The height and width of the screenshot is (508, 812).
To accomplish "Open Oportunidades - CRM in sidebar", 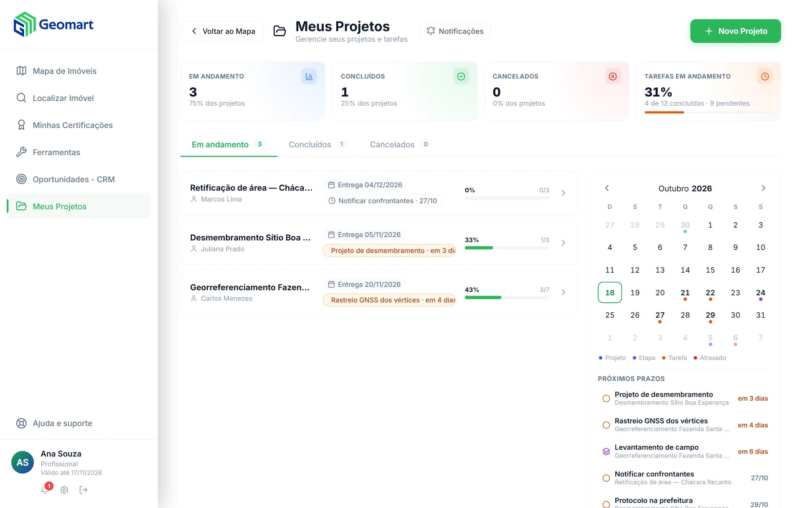I will point(78,179).
